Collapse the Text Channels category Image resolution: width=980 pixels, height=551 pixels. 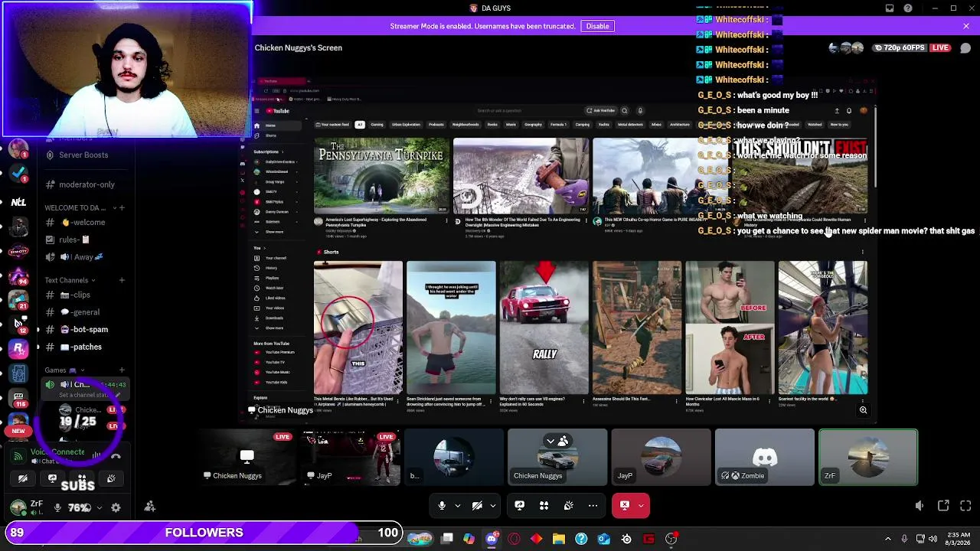click(70, 280)
